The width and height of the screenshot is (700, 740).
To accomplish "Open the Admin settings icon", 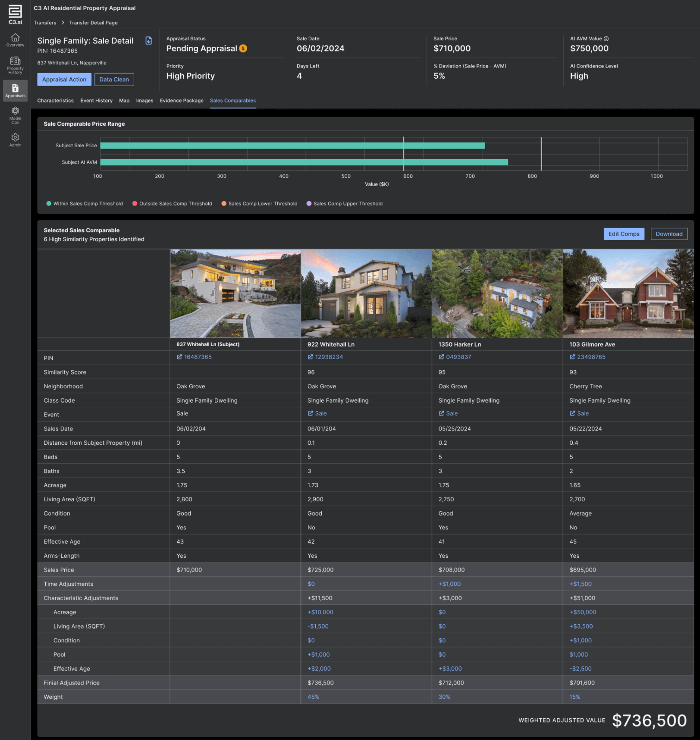I will coord(15,140).
